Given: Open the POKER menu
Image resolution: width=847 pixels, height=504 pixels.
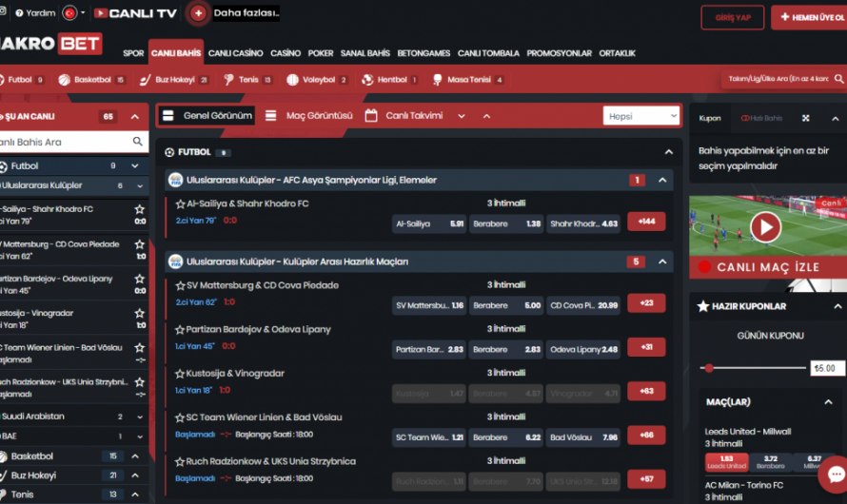Looking at the screenshot, I should click(321, 53).
